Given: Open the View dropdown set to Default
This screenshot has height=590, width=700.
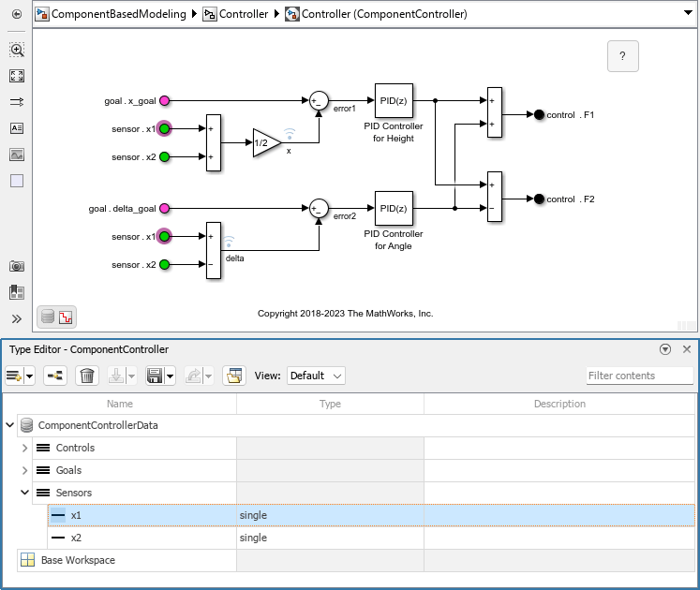Looking at the screenshot, I should (316, 376).
